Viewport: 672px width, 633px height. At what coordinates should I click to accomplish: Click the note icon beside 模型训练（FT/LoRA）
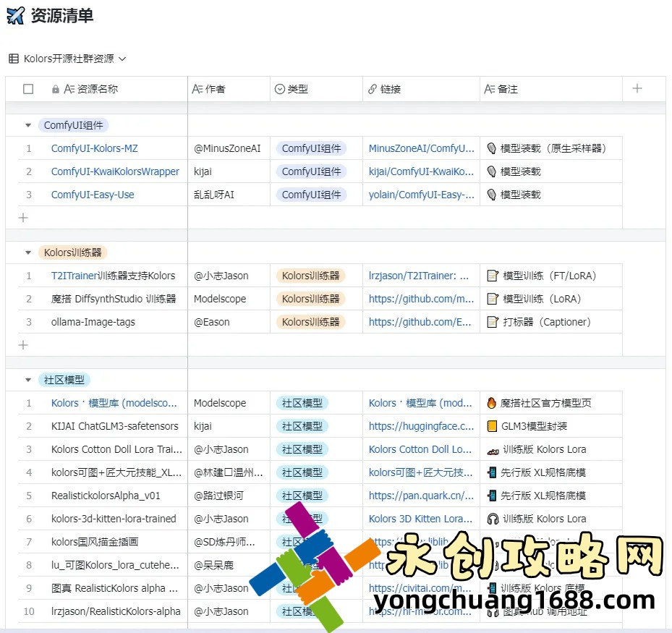pos(493,276)
